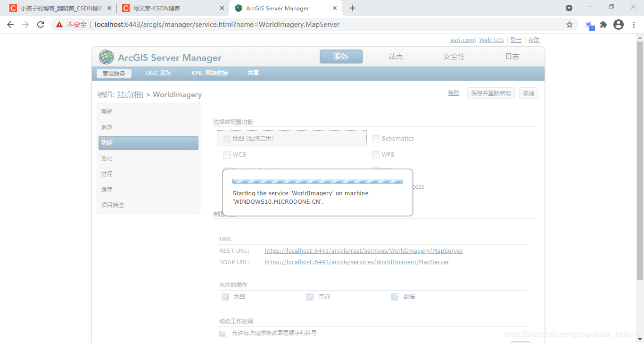The width and height of the screenshot is (644, 343).
Task: Click 取消 button
Action: [x=528, y=93]
